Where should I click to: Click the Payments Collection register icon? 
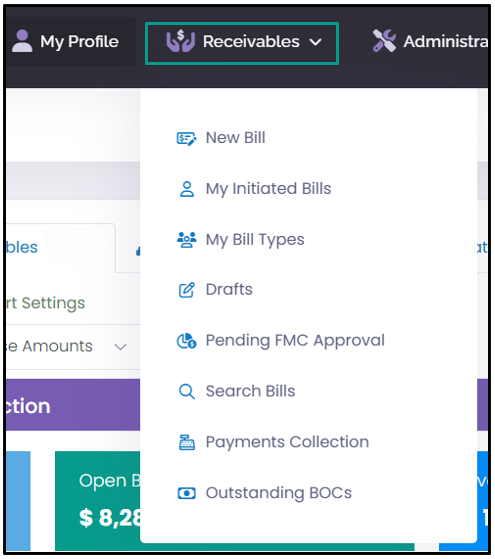click(187, 442)
